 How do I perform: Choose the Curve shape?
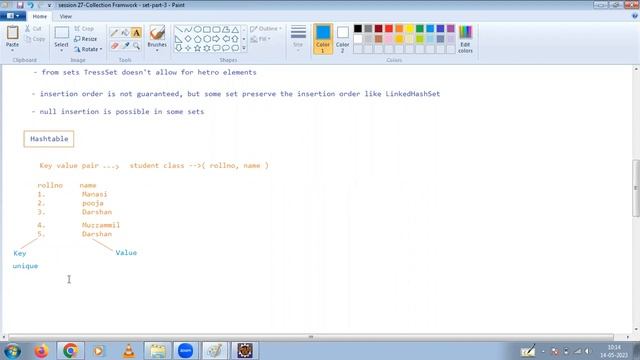click(x=188, y=30)
